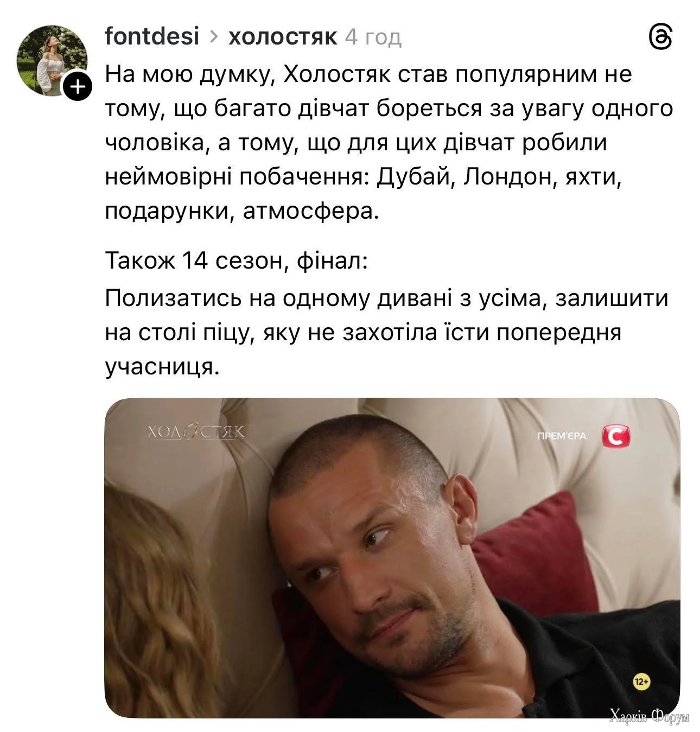Tap the Холостяк show logo watermark

pyautogui.click(x=196, y=431)
